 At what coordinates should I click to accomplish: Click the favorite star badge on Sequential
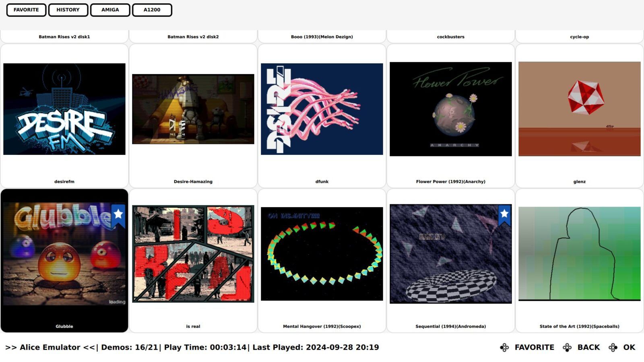click(504, 216)
